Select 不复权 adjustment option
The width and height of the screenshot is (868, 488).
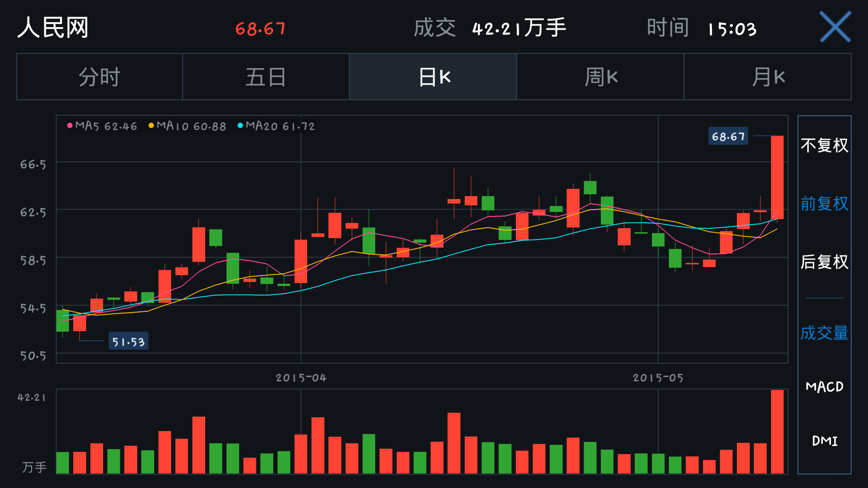click(x=824, y=145)
